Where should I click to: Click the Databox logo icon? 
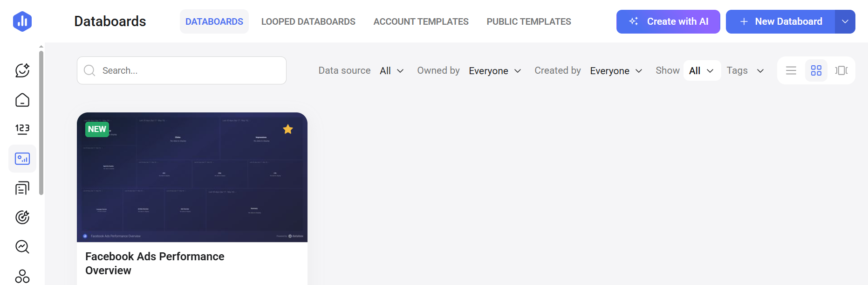[22, 21]
